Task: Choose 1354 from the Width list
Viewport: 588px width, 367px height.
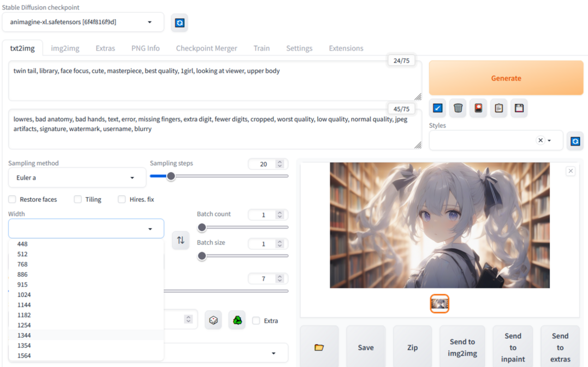Action: click(x=86, y=345)
